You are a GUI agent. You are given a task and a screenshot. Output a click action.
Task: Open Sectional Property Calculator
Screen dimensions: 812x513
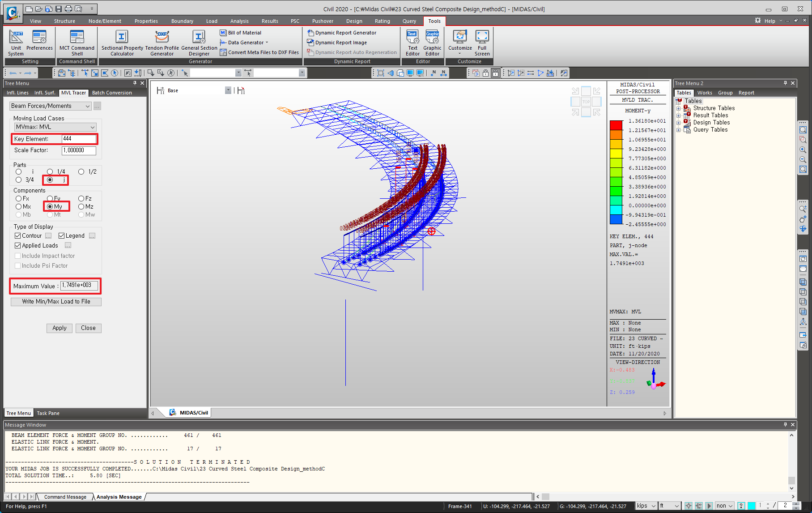(122, 43)
